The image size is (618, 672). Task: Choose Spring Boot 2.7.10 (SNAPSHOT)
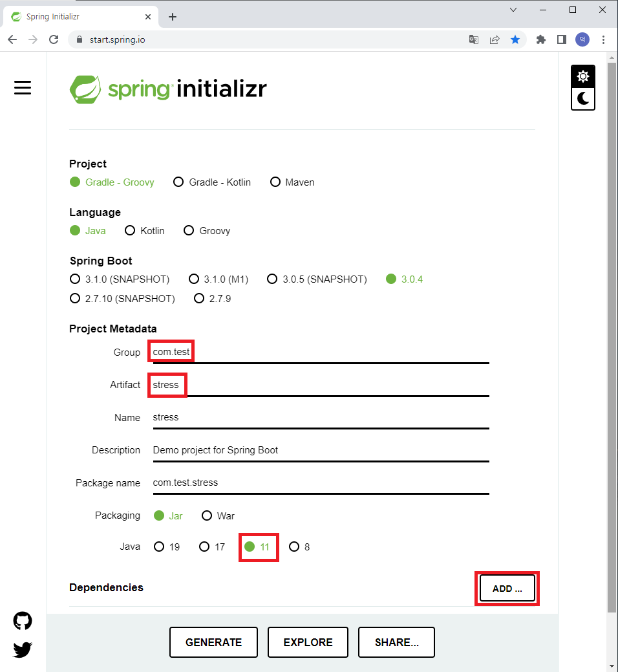coord(122,298)
